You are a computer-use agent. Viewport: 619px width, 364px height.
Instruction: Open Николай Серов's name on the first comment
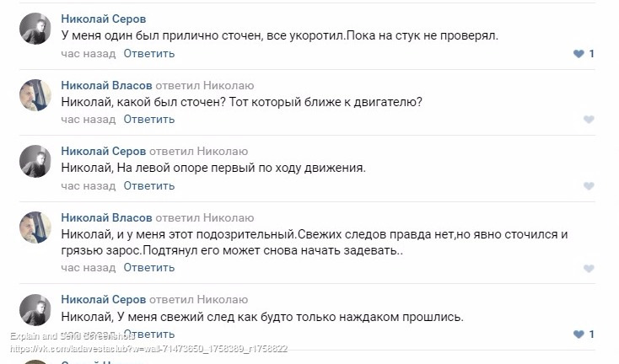pyautogui.click(x=103, y=19)
